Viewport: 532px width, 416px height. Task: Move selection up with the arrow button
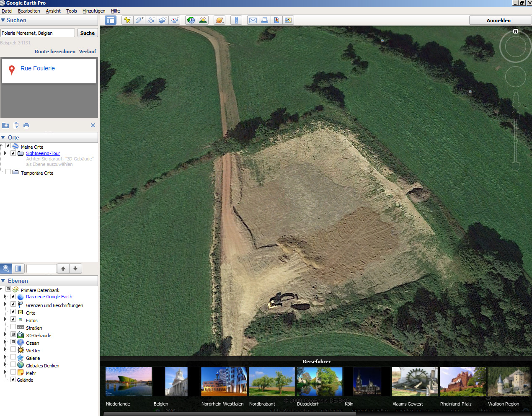tap(63, 269)
